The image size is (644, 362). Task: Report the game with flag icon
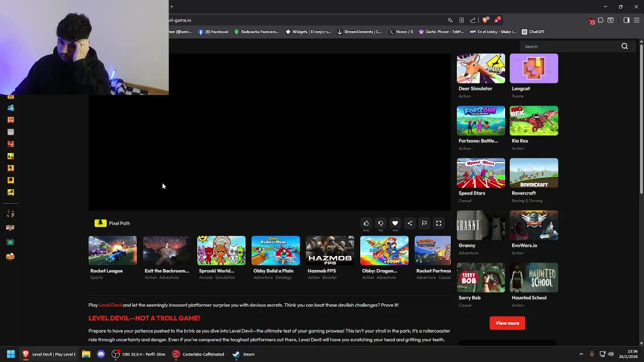click(x=424, y=223)
